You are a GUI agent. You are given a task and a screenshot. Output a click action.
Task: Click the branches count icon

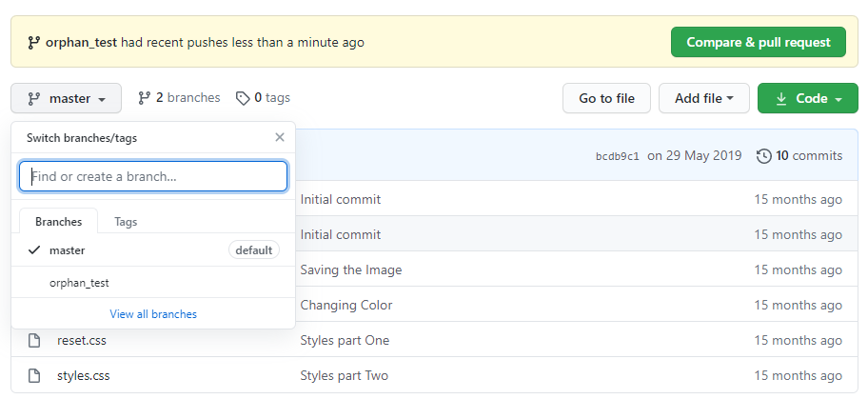tap(145, 98)
